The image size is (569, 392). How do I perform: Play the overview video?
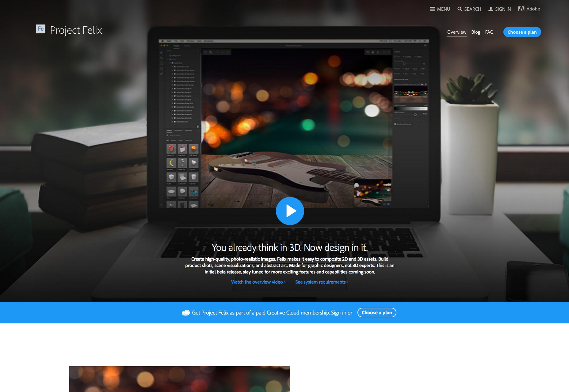pyautogui.click(x=290, y=211)
